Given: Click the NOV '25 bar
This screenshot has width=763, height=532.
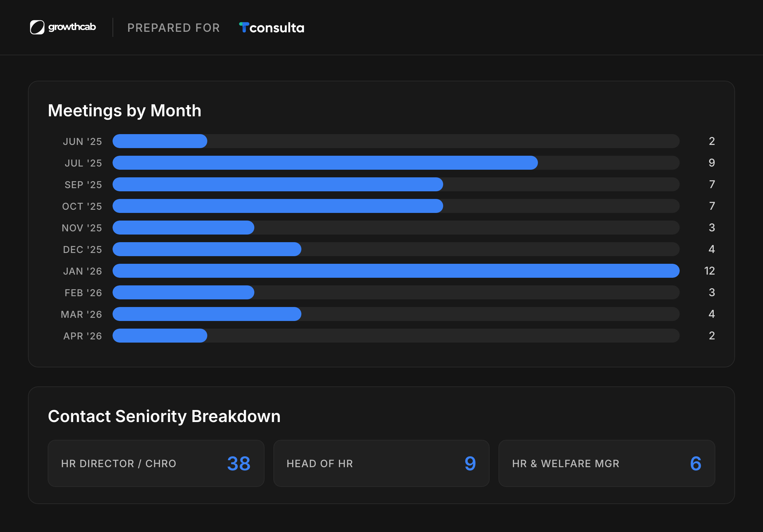Looking at the screenshot, I should click(183, 228).
